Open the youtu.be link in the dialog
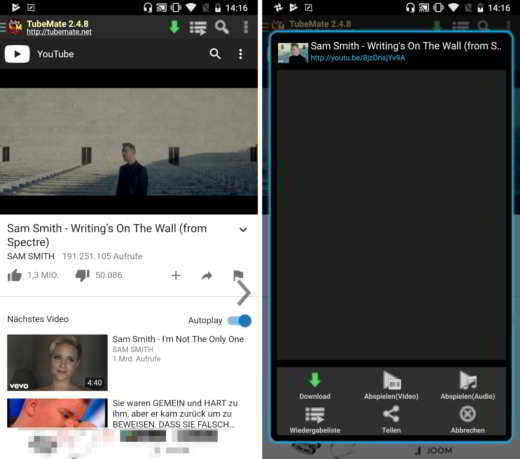Image resolution: width=520 pixels, height=459 pixels. pos(358,58)
